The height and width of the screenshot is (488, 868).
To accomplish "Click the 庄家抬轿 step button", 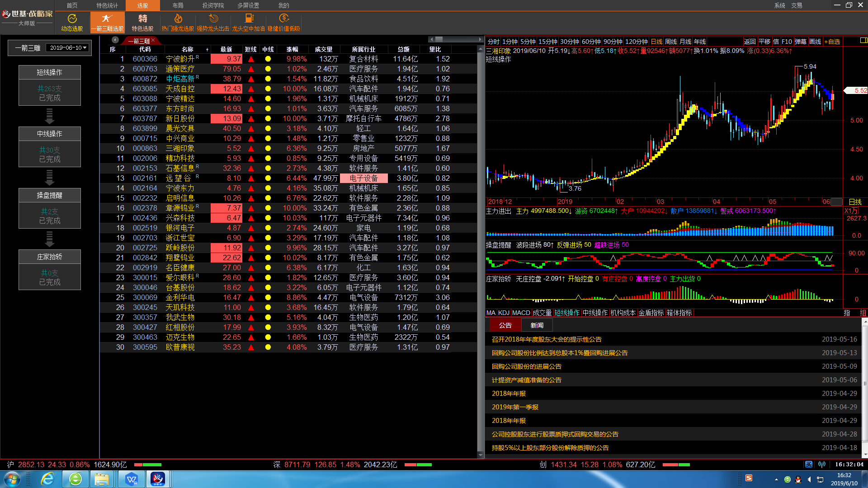I will (x=50, y=257).
